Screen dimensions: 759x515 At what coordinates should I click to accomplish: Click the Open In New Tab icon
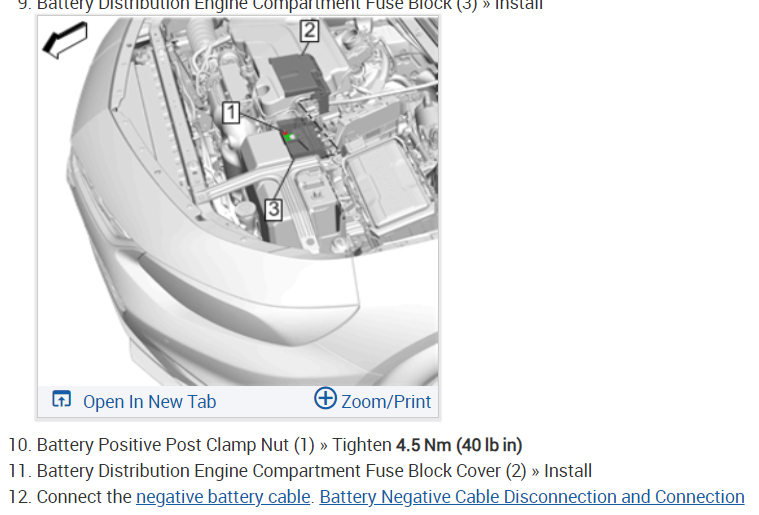(61, 399)
